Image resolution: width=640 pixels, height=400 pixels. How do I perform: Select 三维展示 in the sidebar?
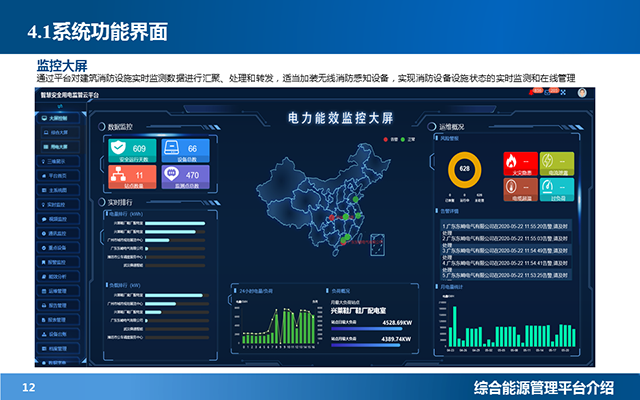(58, 162)
